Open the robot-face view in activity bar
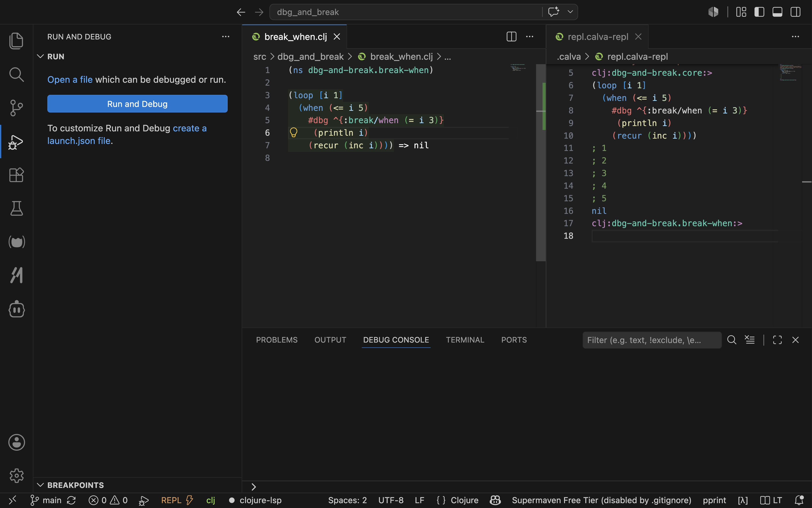This screenshot has height=508, width=812. (16, 309)
